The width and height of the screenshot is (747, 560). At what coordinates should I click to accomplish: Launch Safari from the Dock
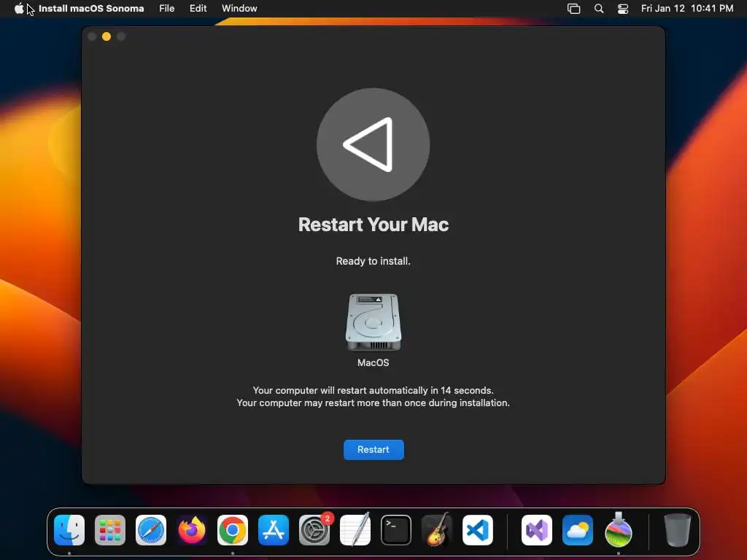coord(151,530)
